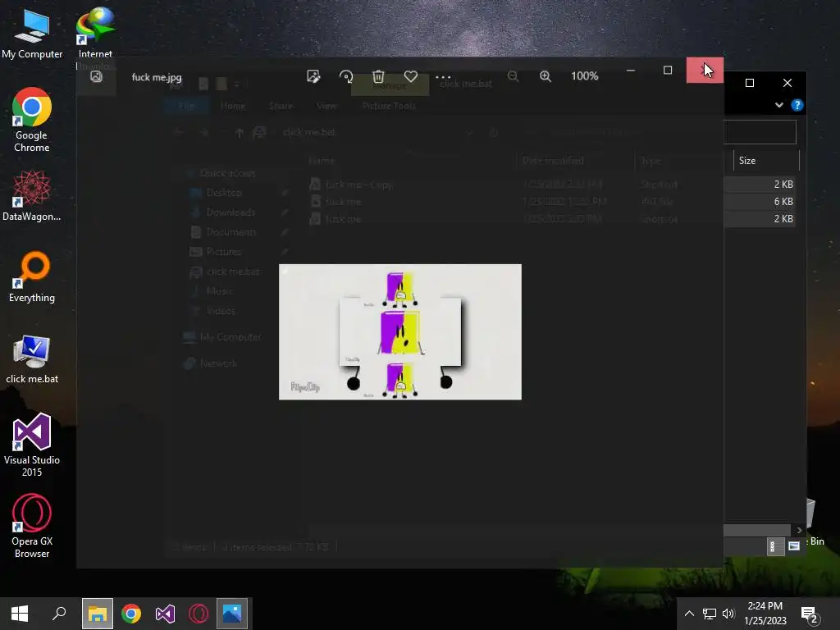Open the network tray icon

tap(710, 614)
